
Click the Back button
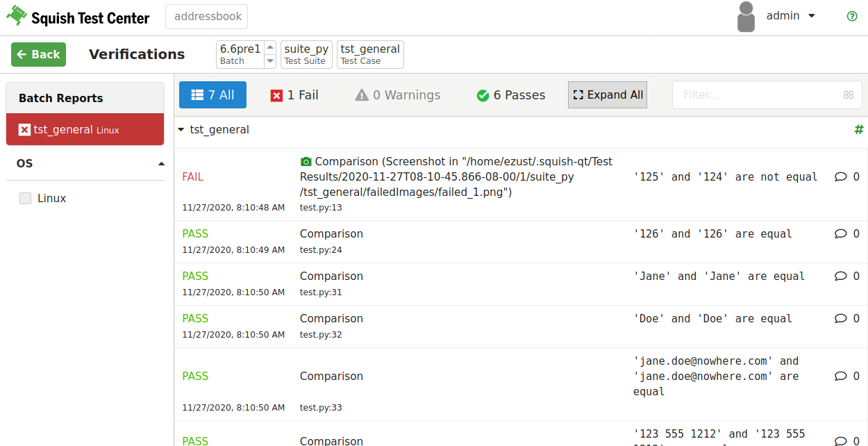38,53
